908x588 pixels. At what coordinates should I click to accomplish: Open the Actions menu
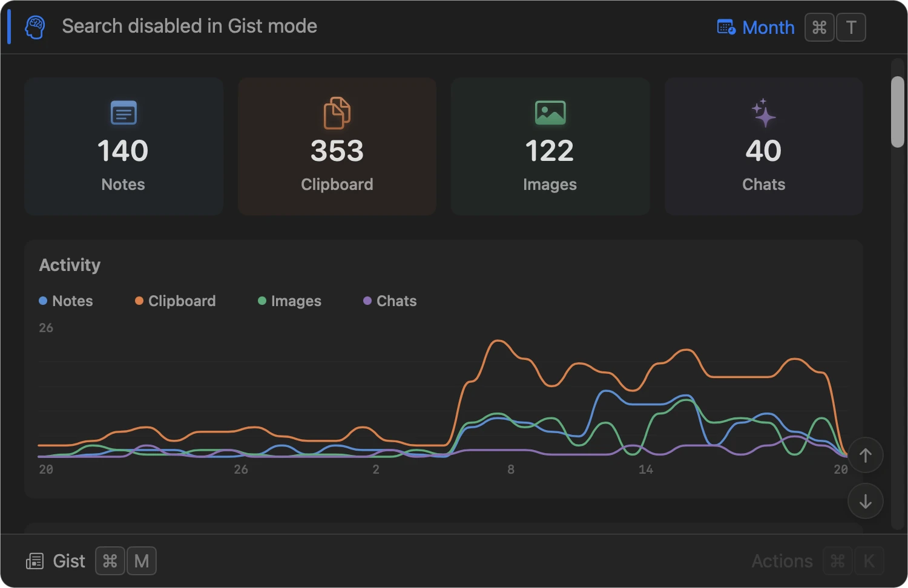point(782,561)
